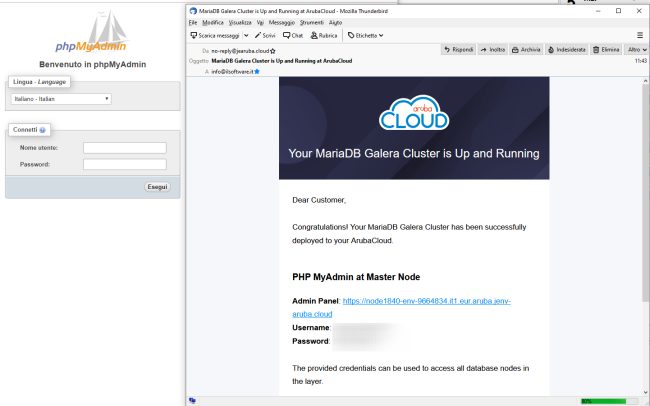Open the File menu
Image resolution: width=650 pixels, height=406 pixels.
click(193, 23)
